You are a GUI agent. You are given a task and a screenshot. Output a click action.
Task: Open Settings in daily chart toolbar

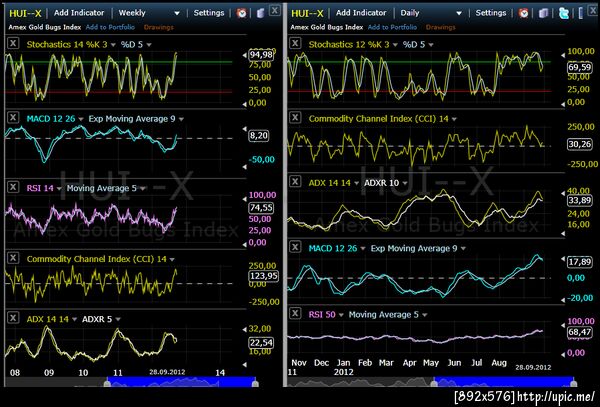point(491,13)
